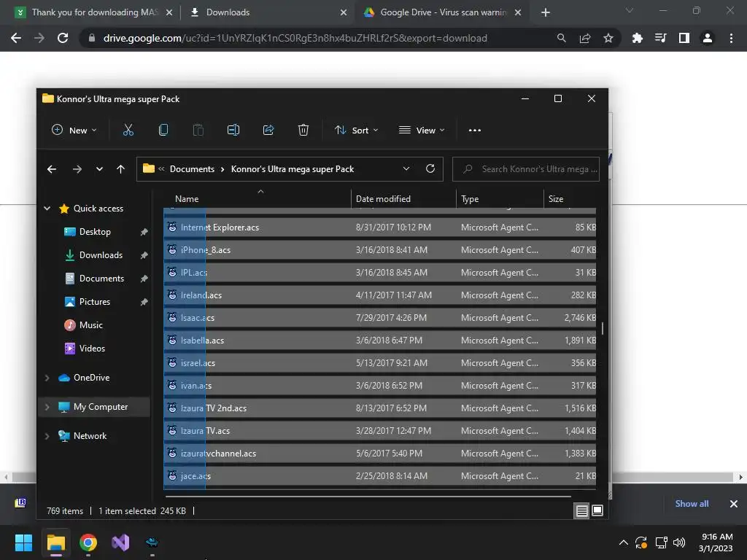Select Google Drive Virus scan warning tab

click(443, 12)
